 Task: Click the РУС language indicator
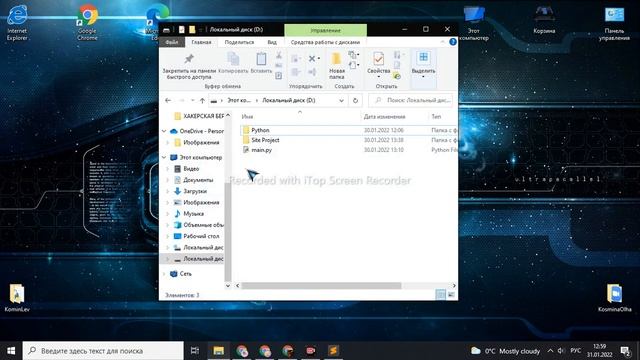click(x=576, y=351)
